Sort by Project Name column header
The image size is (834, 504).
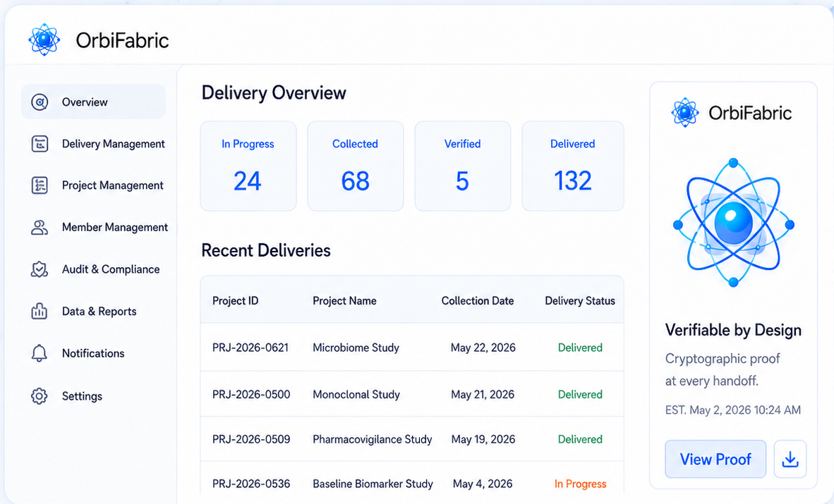(344, 301)
